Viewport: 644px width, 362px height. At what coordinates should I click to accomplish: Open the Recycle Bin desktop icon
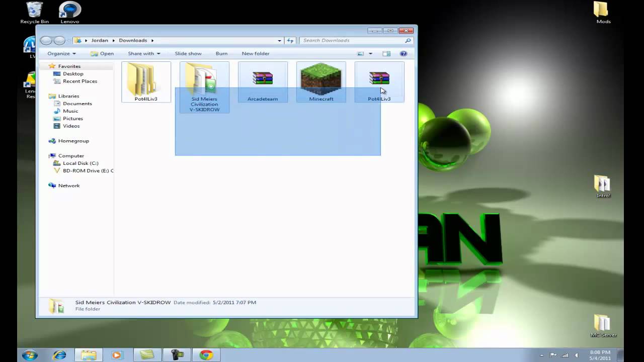click(34, 13)
